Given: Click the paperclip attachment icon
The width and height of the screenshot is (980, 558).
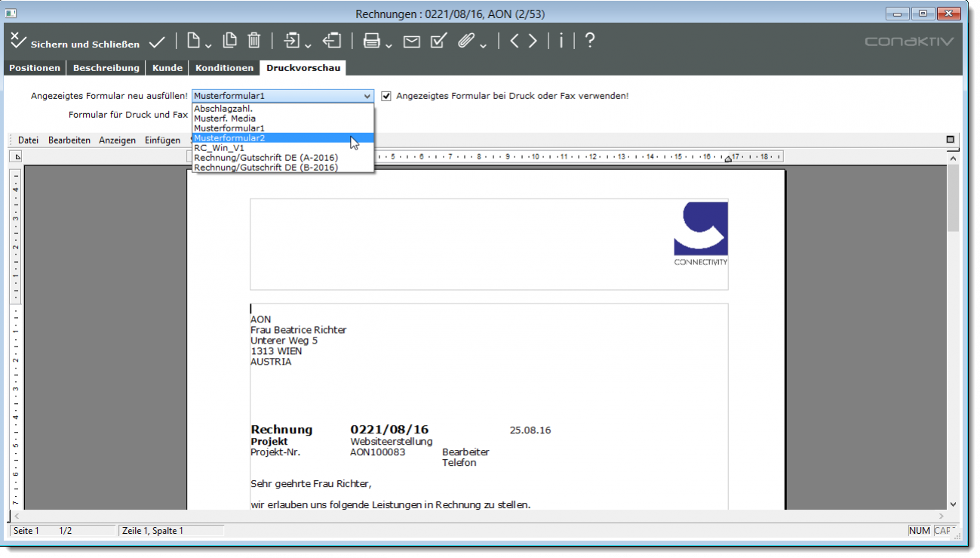Looking at the screenshot, I should (466, 42).
